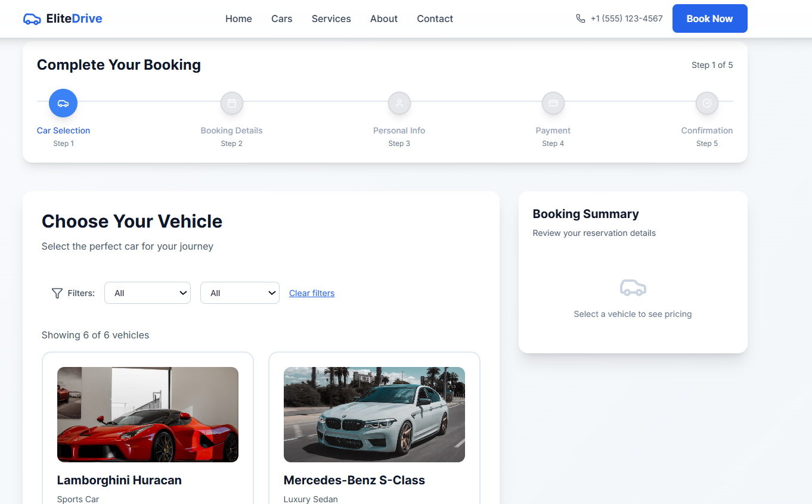Viewport: 812px width, 504px height.
Task: Select the Car Selection step icon
Action: pos(63,103)
